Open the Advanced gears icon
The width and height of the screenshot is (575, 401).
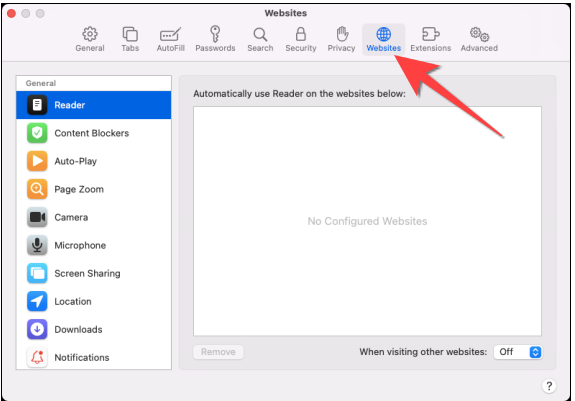479,34
